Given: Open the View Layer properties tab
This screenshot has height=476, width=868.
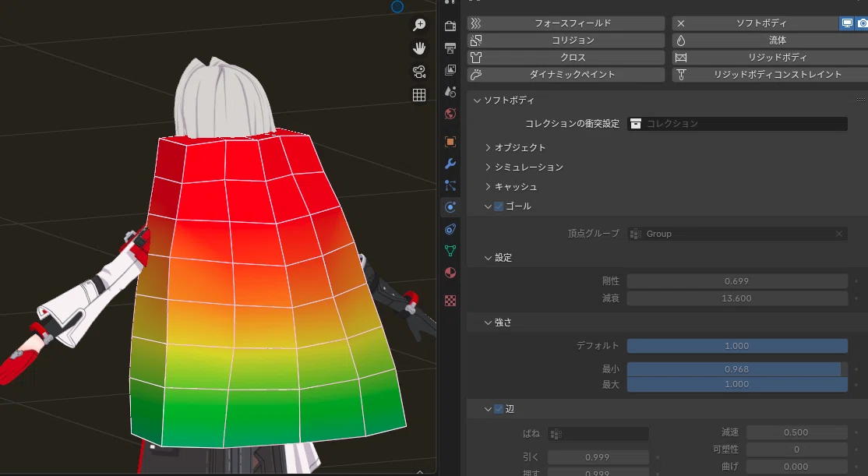Looking at the screenshot, I should tap(450, 70).
